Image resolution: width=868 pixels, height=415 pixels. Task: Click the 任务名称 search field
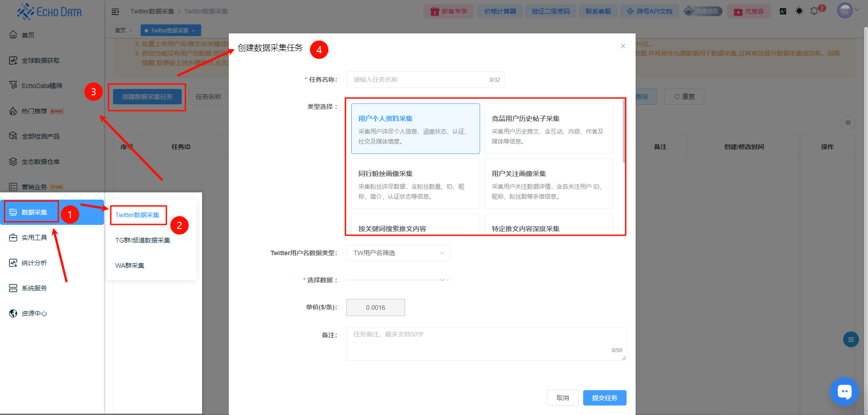[208, 97]
